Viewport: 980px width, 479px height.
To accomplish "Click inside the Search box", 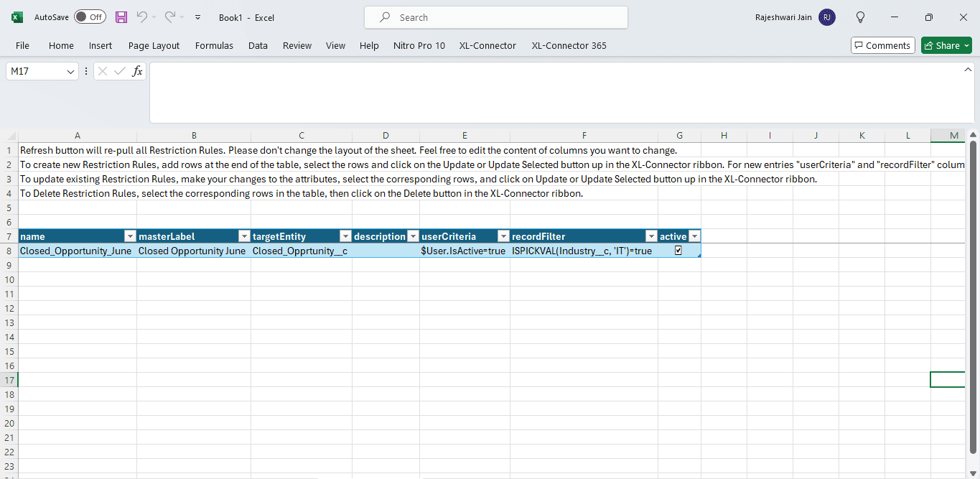I will (x=495, y=17).
